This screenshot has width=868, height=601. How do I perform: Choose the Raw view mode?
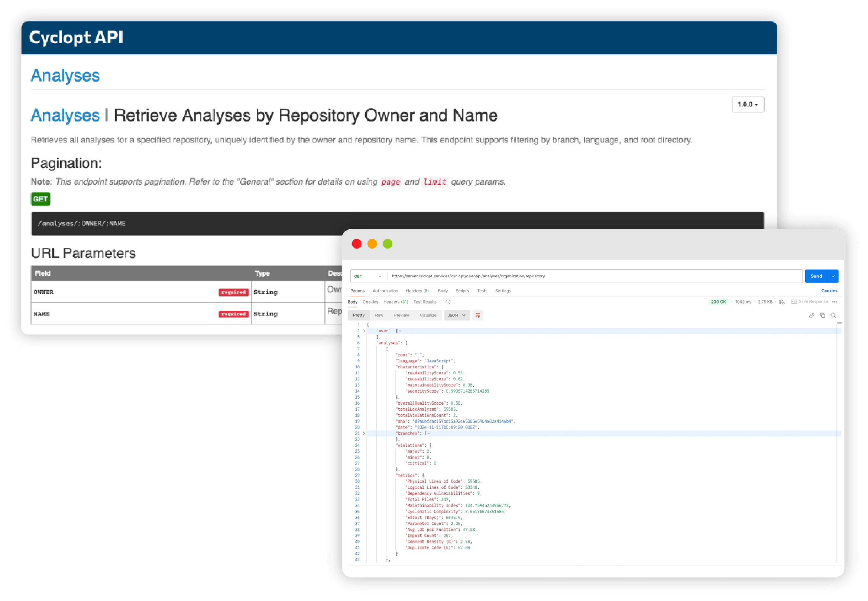coord(379,315)
